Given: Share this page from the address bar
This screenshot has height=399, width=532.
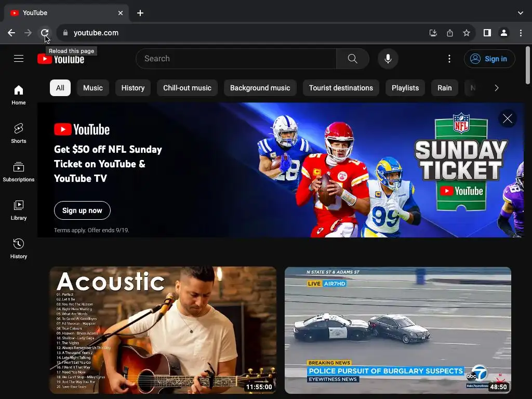Looking at the screenshot, I should coord(449,33).
